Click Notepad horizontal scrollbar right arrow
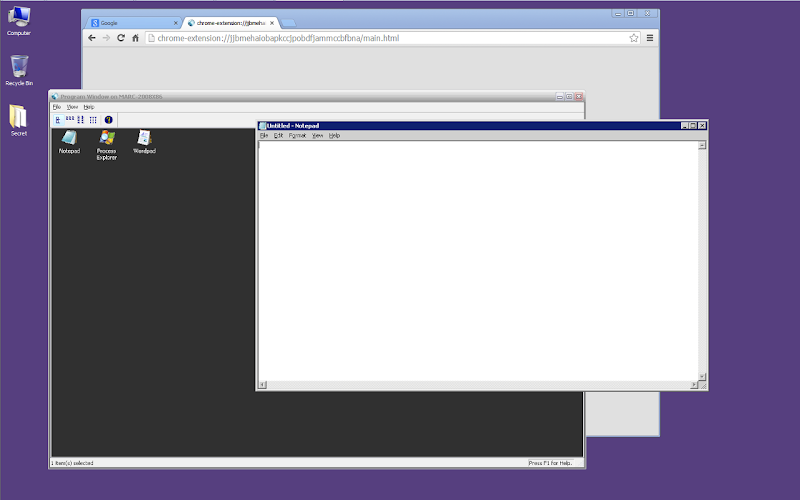Screen dimensions: 800x500 click(x=694, y=385)
